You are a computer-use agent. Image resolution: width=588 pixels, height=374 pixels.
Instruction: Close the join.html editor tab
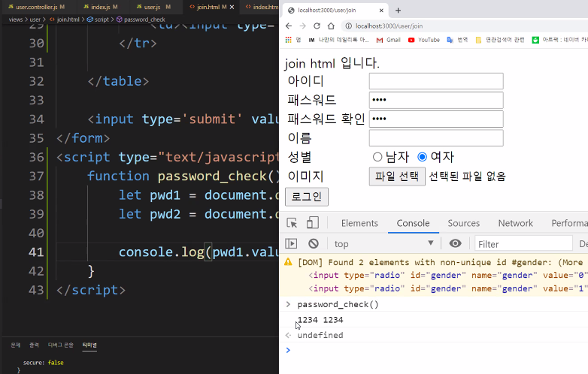[232, 7]
